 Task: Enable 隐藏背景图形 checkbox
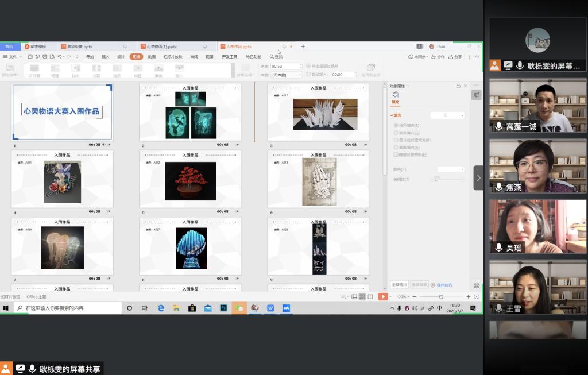coord(396,155)
